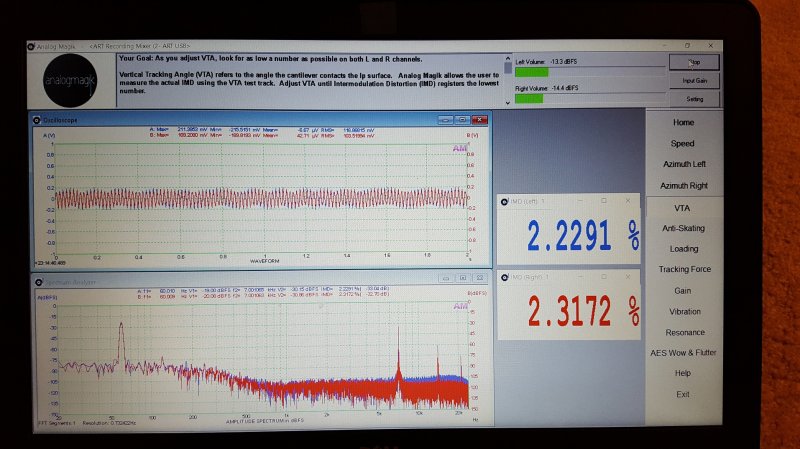The height and width of the screenshot is (449, 800).
Task: Click the Spectrum Analyzer window title icon
Action: pyautogui.click(x=39, y=282)
